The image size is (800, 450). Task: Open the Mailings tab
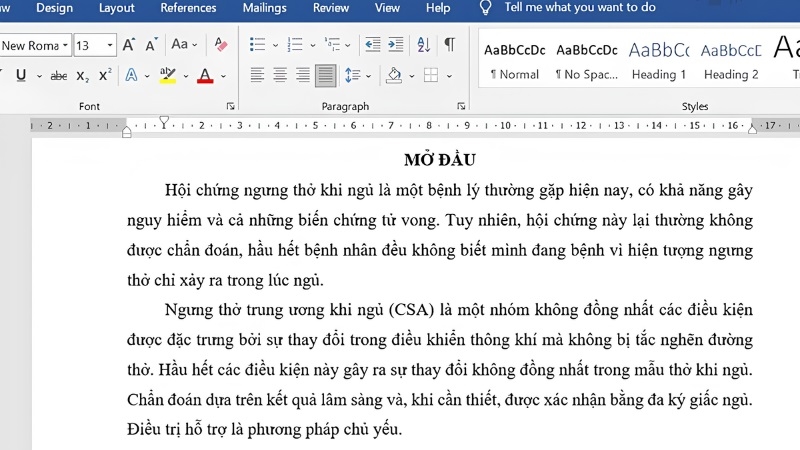(264, 8)
